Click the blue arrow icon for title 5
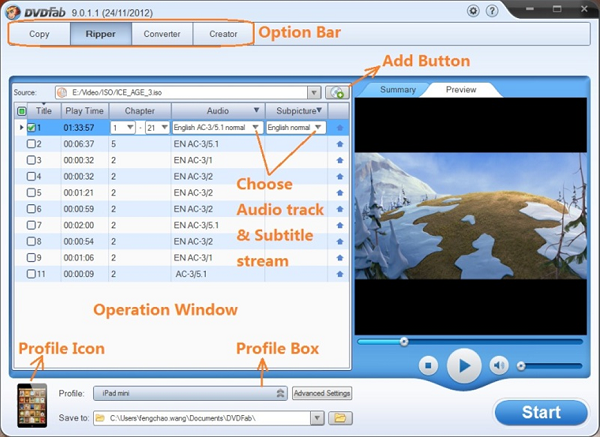The image size is (600, 437). 340,192
